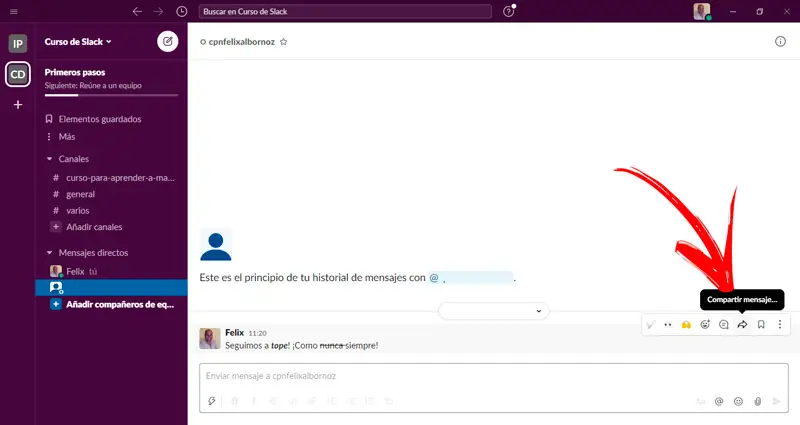The height and width of the screenshot is (425, 800).
Task: Open the add reaction emoji picker
Action: coord(705,324)
